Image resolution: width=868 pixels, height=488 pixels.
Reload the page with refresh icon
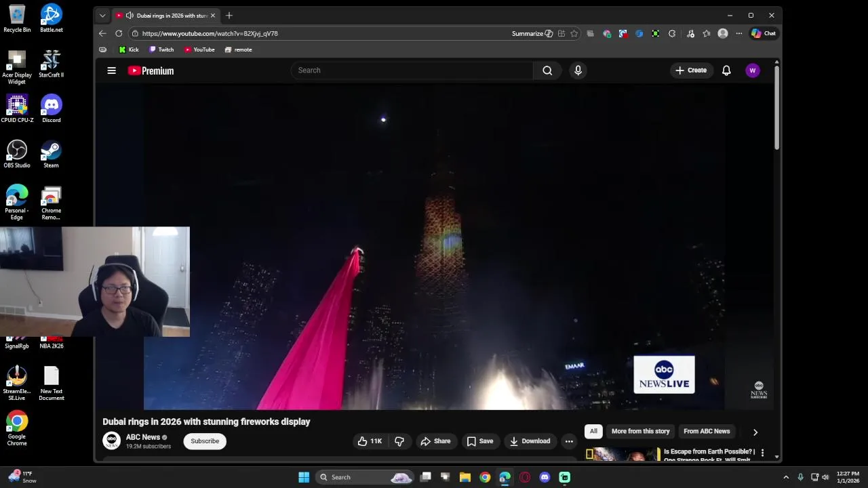[119, 33]
